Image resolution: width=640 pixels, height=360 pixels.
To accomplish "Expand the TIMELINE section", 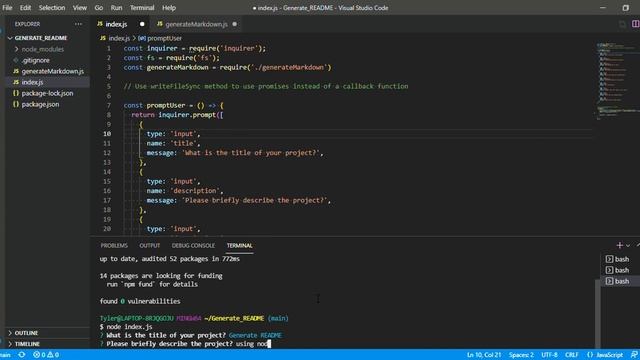I will pyautogui.click(x=27, y=344).
